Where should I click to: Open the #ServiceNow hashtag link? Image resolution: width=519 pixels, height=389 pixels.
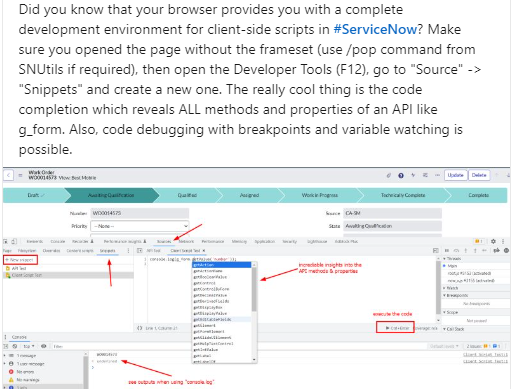(x=375, y=29)
